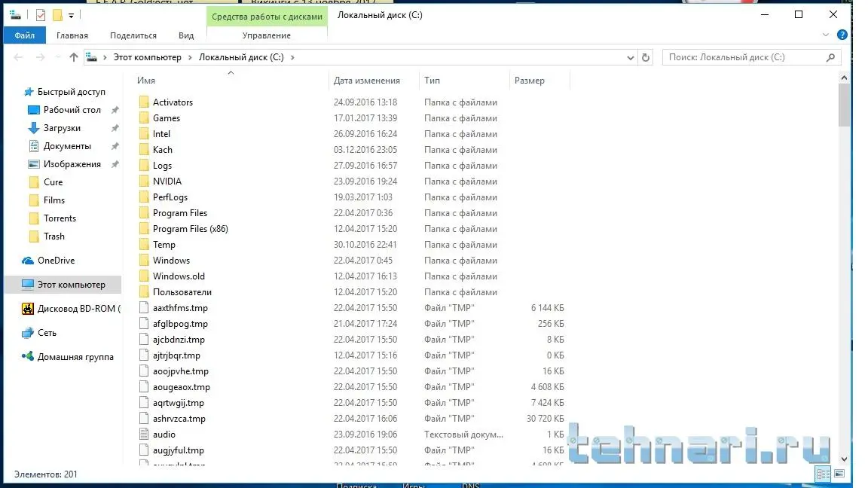Select Средства работы с дисками tab

pos(267,17)
